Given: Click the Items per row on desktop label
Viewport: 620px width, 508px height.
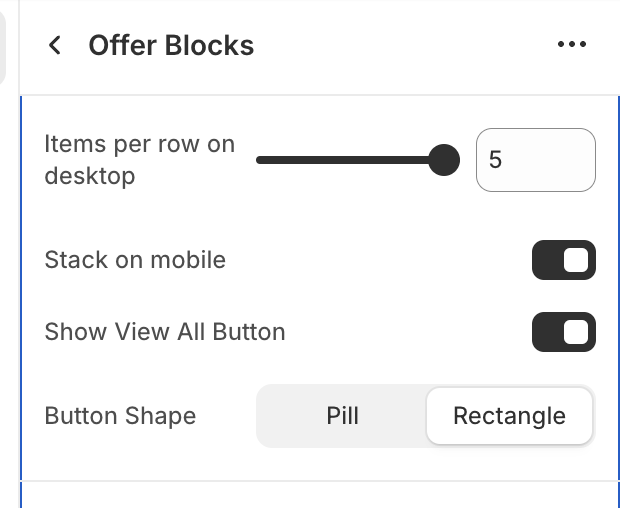Looking at the screenshot, I should (x=139, y=160).
